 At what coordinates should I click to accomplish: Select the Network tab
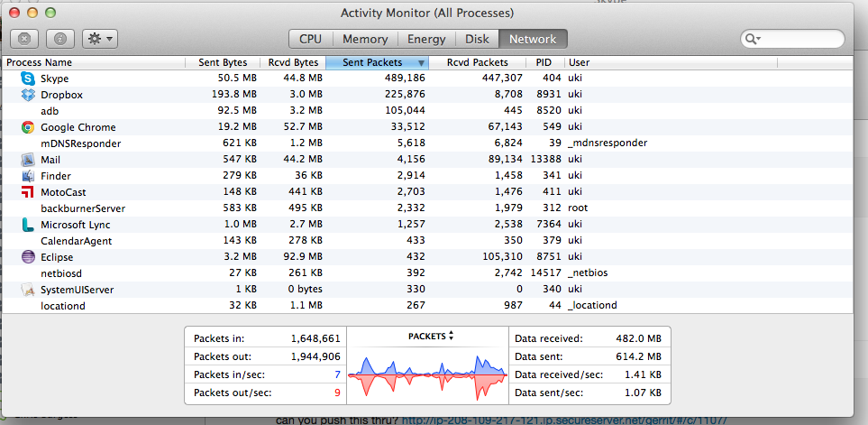(533, 39)
